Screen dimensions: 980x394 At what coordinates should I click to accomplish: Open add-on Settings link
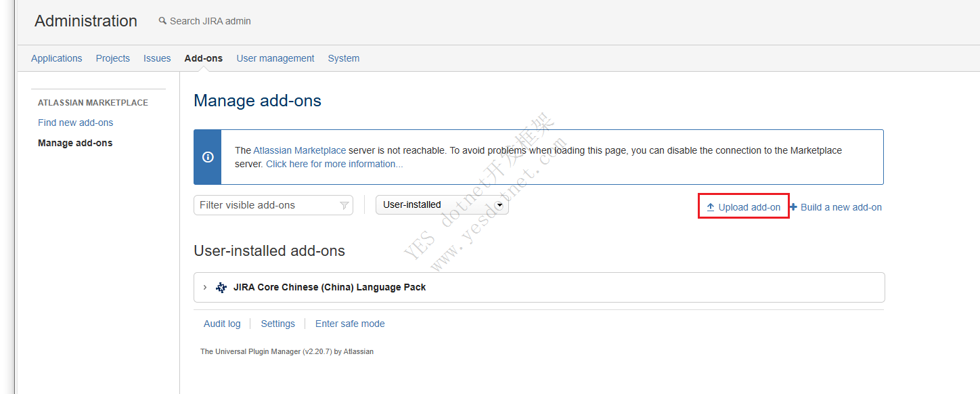coord(278,324)
